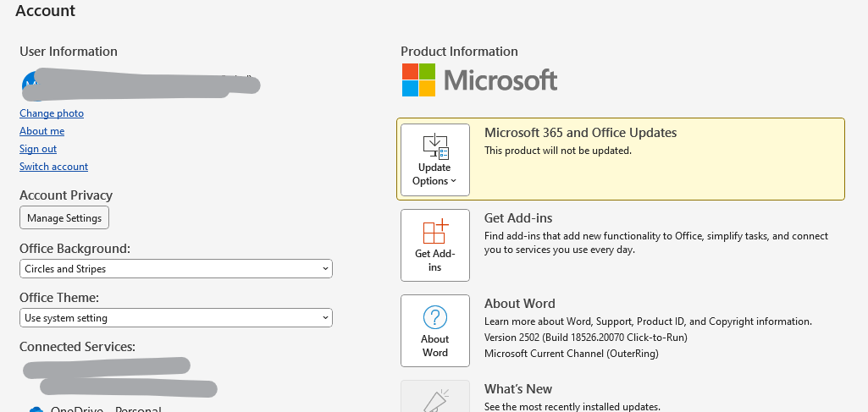Click the Microsoft logo

pyautogui.click(x=479, y=80)
